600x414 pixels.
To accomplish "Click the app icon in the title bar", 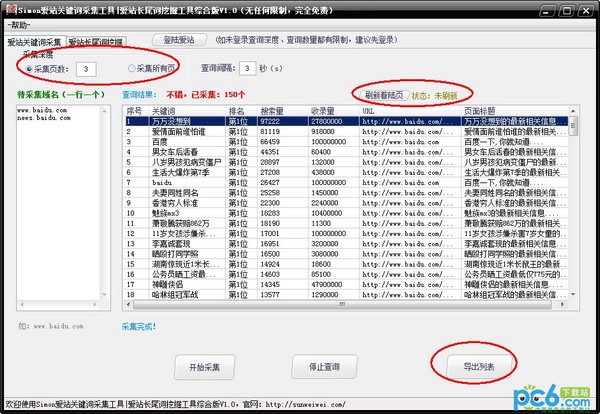I will 10,8.
